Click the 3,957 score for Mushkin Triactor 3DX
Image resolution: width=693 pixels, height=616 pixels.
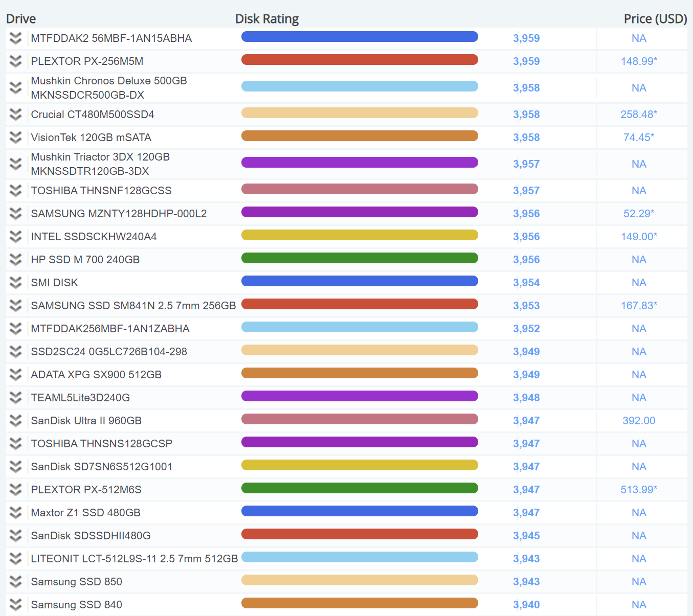coord(526,164)
